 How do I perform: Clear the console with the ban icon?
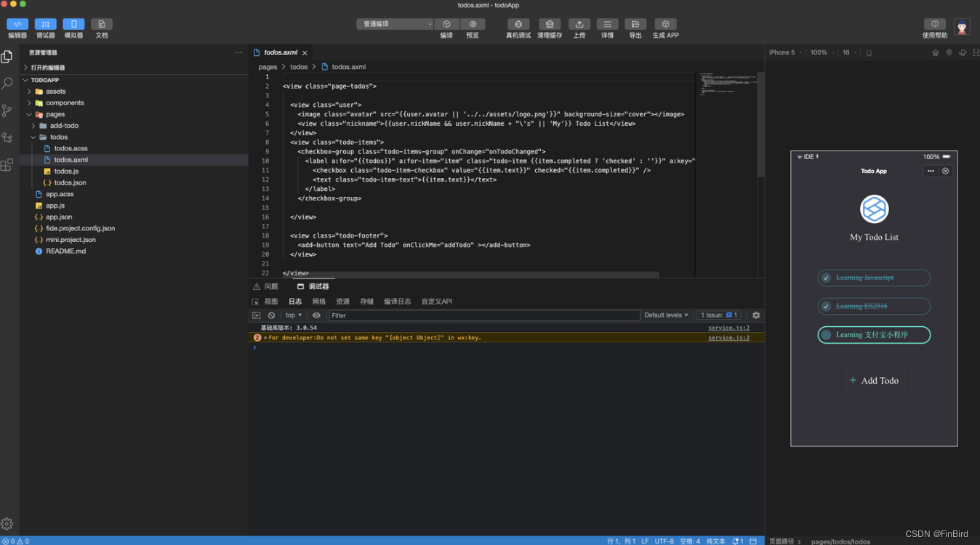click(x=271, y=315)
